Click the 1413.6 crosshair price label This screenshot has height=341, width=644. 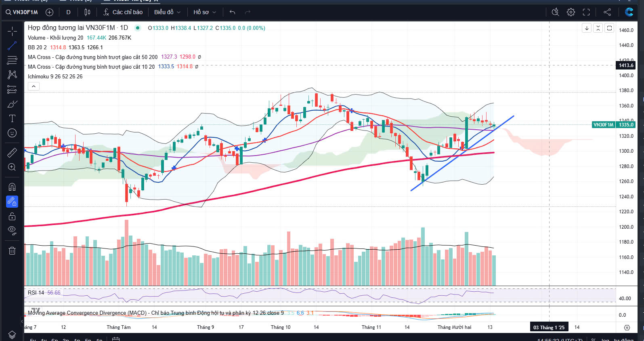(x=626, y=65)
